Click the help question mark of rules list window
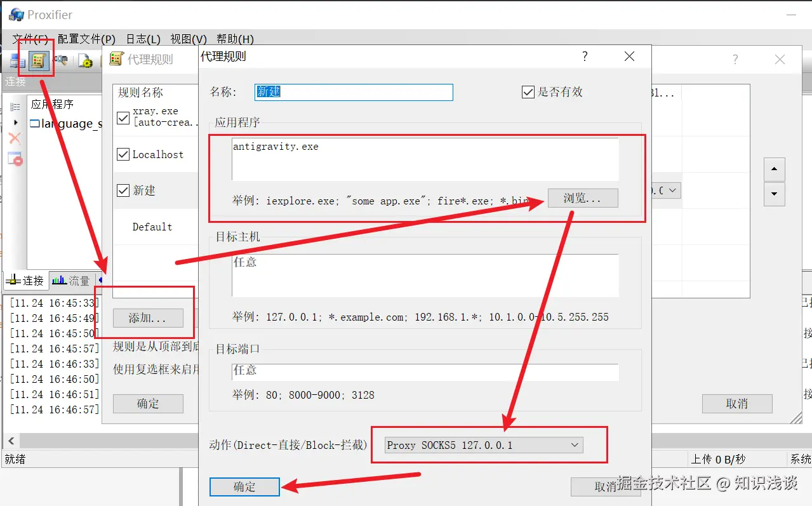Screen dimensions: 812x506 point(735,60)
